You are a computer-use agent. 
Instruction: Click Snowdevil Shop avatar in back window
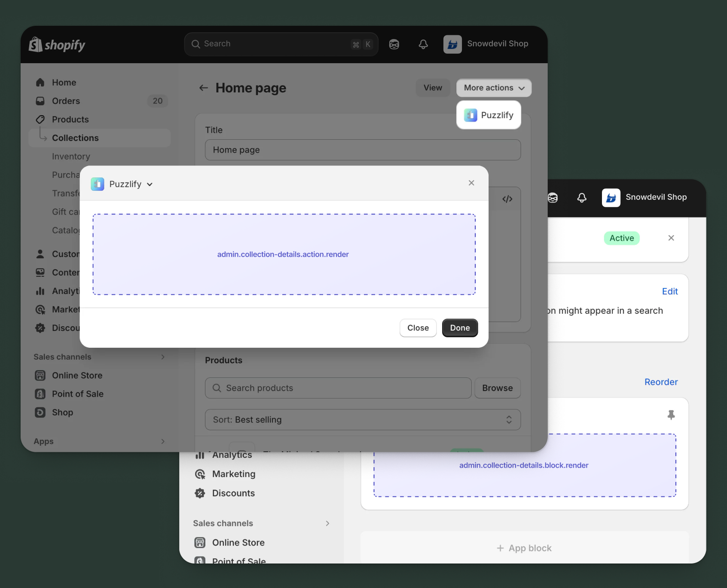click(x=611, y=198)
